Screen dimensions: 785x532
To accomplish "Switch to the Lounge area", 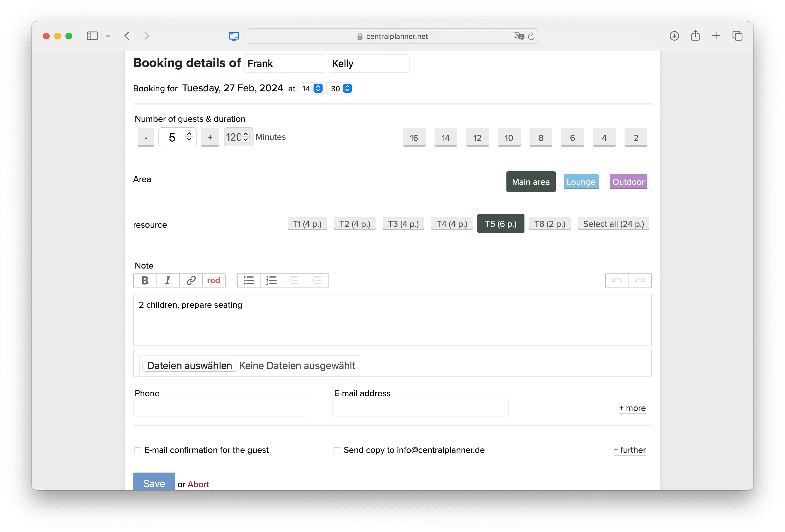I will 581,182.
